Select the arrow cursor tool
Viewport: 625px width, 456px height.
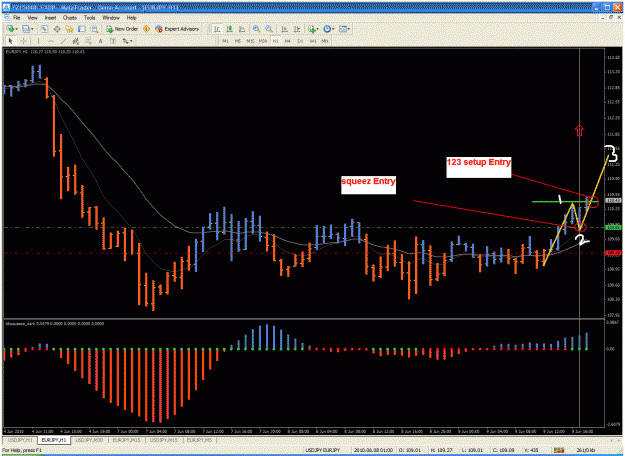11,41
